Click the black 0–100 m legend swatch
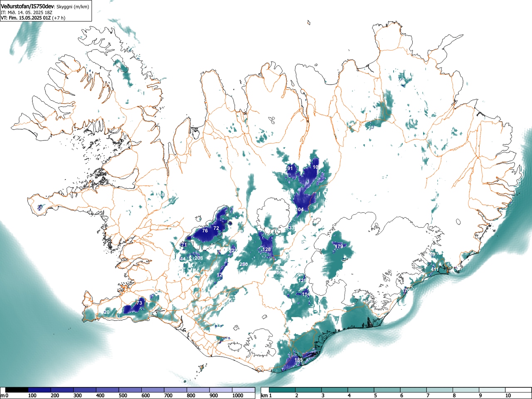The width and height of the screenshot is (532, 399). pyautogui.click(x=17, y=390)
